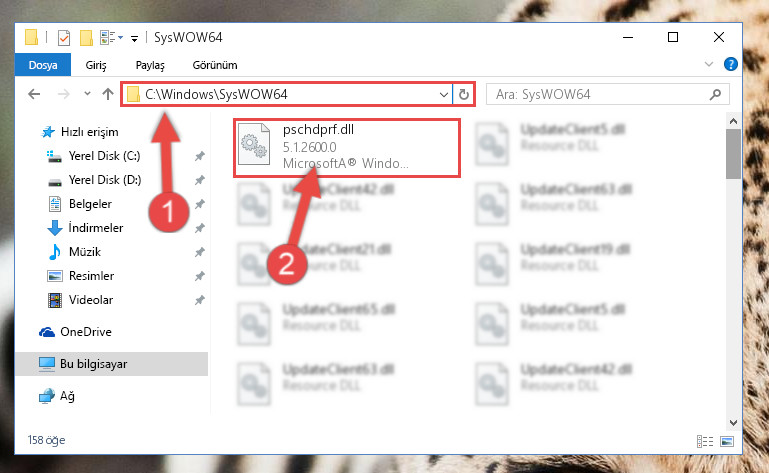Click the Properties checkmark icon in title bar
Image resolution: width=769 pixels, height=473 pixels.
click(64, 37)
